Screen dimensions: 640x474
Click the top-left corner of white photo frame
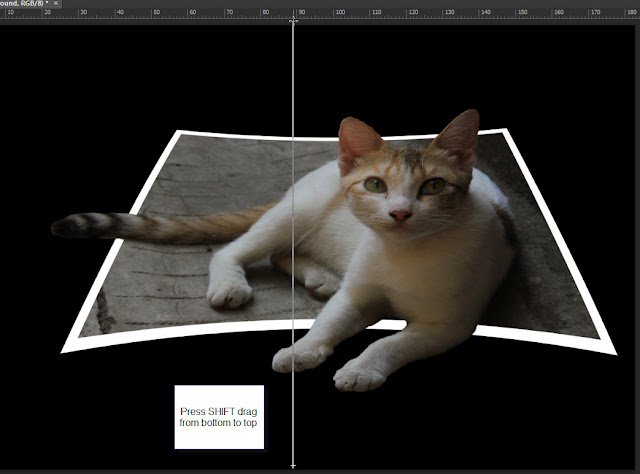178,132
